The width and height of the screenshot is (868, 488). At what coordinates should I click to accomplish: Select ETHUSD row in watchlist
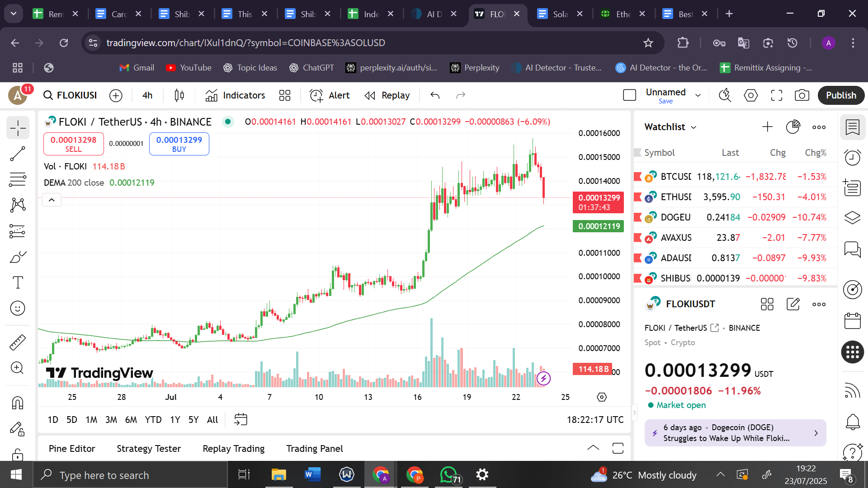click(x=735, y=197)
